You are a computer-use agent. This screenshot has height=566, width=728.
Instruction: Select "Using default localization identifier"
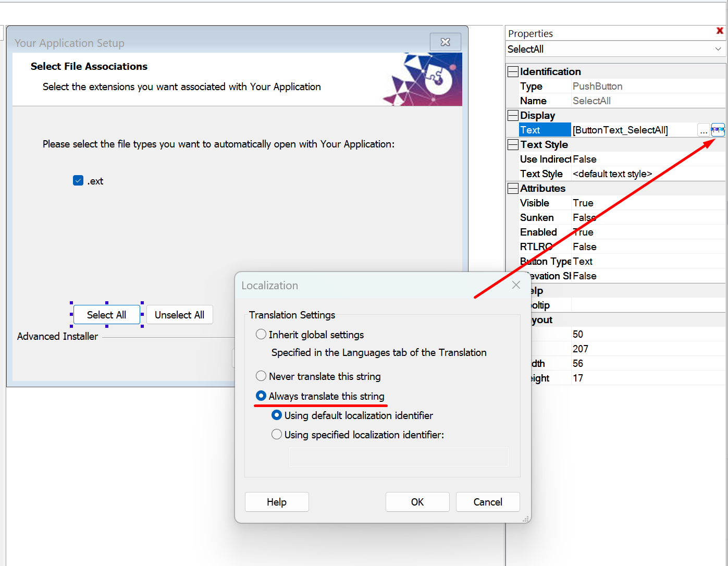click(277, 415)
